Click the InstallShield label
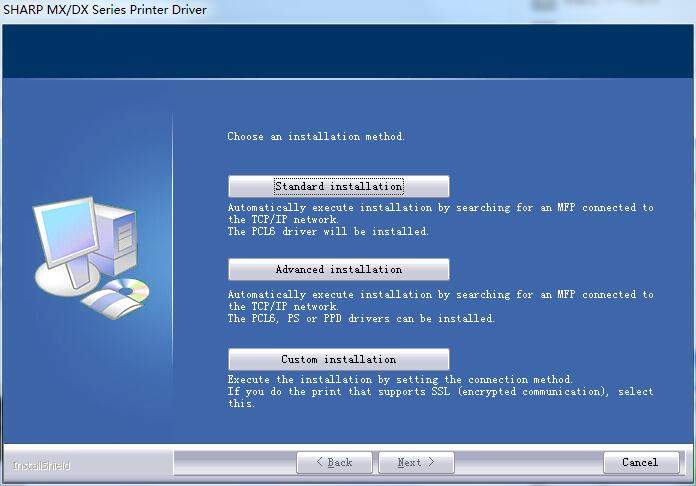The height and width of the screenshot is (486, 696). (41, 465)
